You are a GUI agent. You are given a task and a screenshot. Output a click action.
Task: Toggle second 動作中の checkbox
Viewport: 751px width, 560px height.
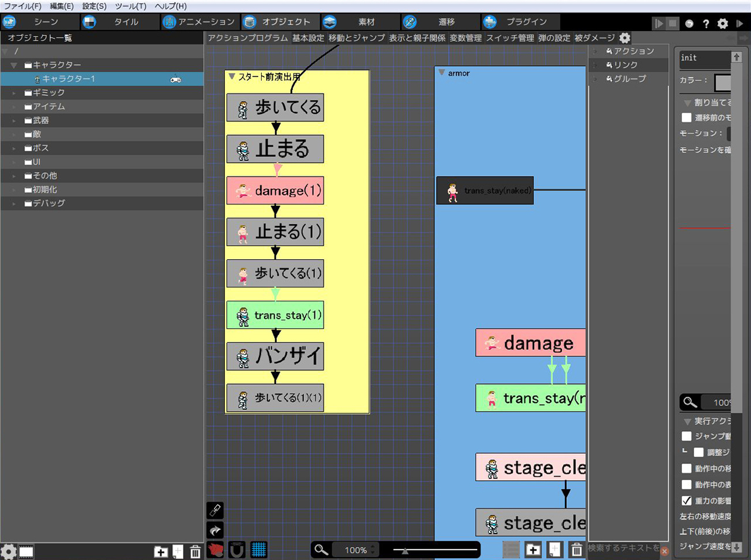686,484
